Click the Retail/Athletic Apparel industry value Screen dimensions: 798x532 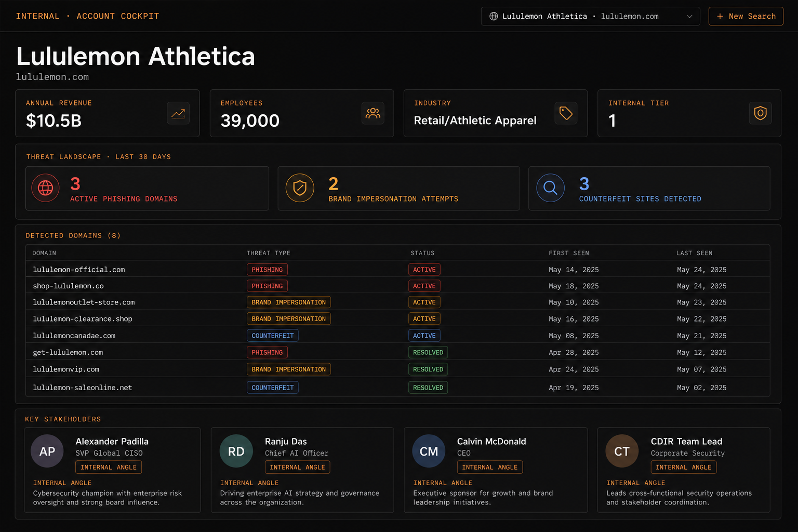point(475,121)
